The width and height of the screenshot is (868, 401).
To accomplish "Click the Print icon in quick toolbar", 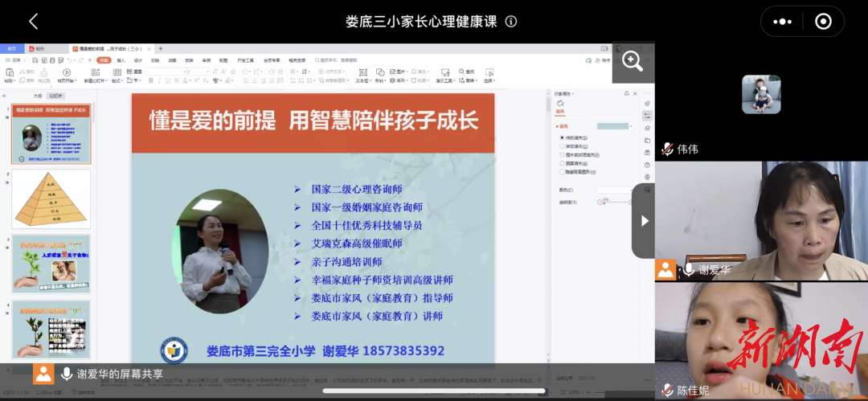I will (52, 59).
